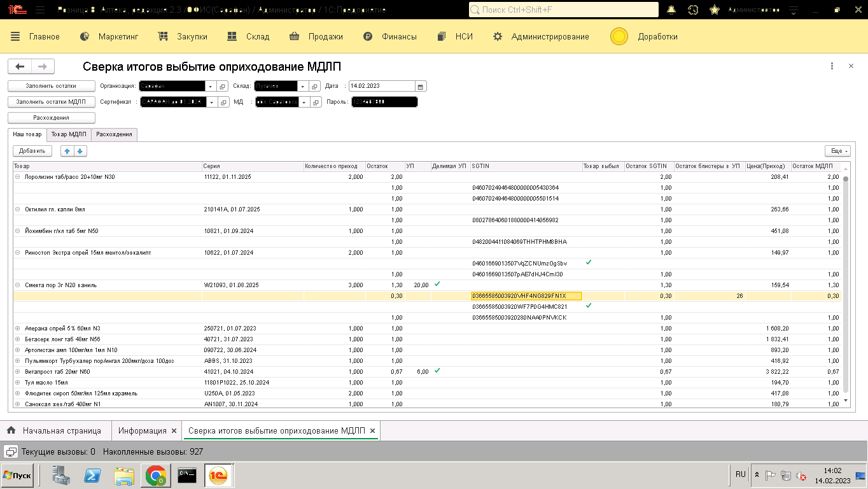Sort by the SGTIN column header

point(526,166)
